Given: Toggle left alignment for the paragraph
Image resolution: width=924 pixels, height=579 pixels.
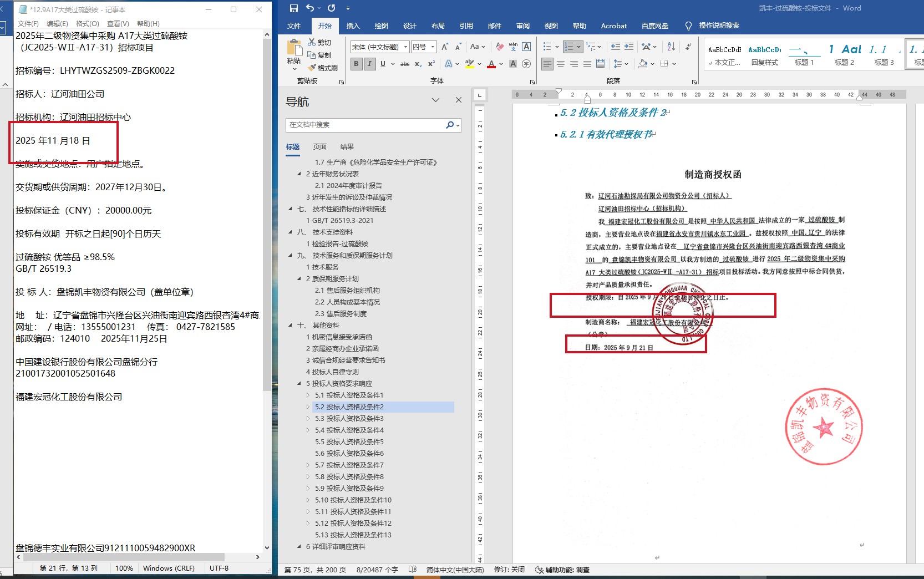Looking at the screenshot, I should click(547, 64).
